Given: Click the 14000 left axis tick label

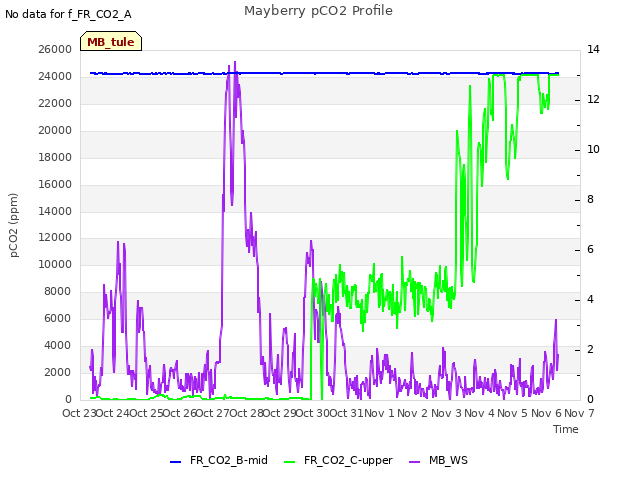Looking at the screenshot, I should [x=55, y=211].
